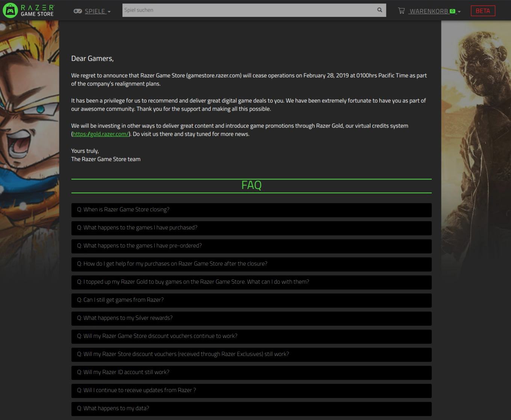Expand 'What happens to my data?'
The width and height of the screenshot is (511, 420).
pos(251,408)
